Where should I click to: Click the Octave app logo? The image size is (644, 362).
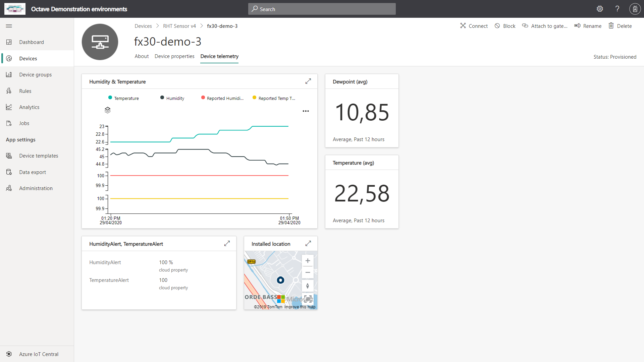click(x=15, y=9)
